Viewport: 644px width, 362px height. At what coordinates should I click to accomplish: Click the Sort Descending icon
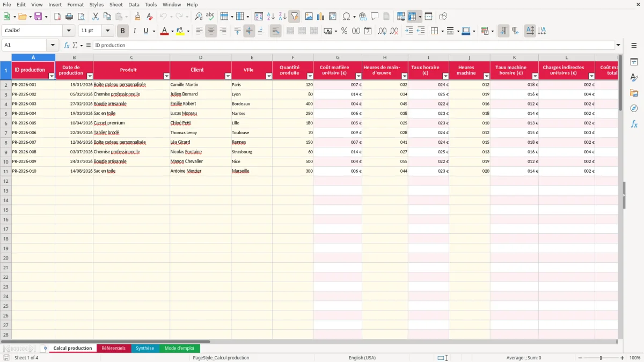pyautogui.click(x=283, y=17)
